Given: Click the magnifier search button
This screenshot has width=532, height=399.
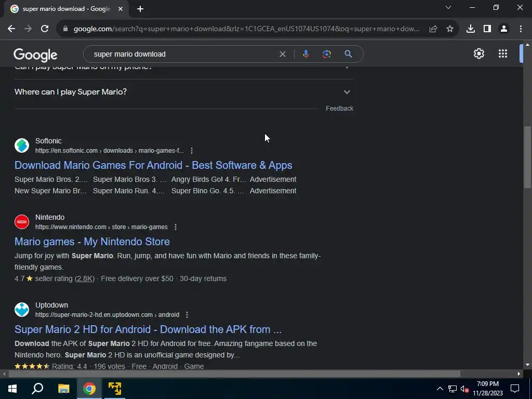Looking at the screenshot, I should click(x=348, y=54).
